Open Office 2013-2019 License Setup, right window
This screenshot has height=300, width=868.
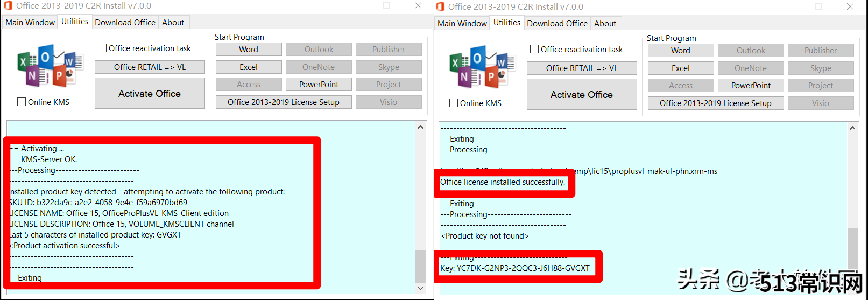[x=716, y=103]
